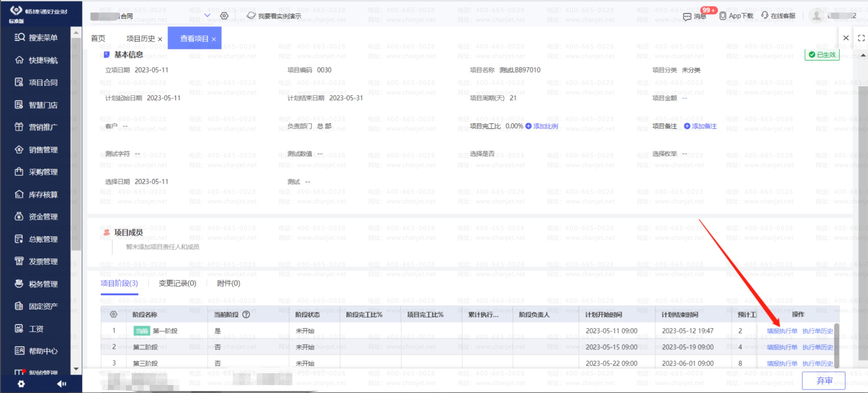The image size is (868, 393).
Task: Click the gear settings icon in top bar
Action: point(224,16)
